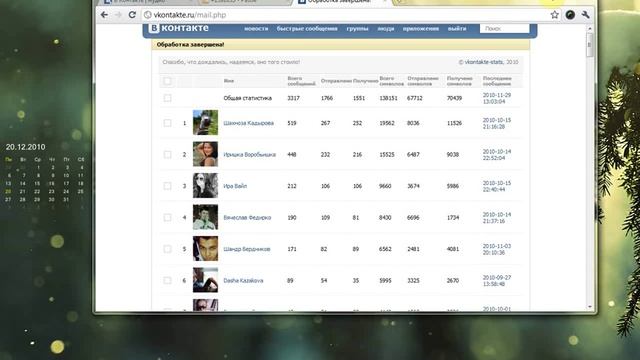Tick the checkbox for Dasha Kazakova row
This screenshot has width=640, height=360.
tap(167, 280)
